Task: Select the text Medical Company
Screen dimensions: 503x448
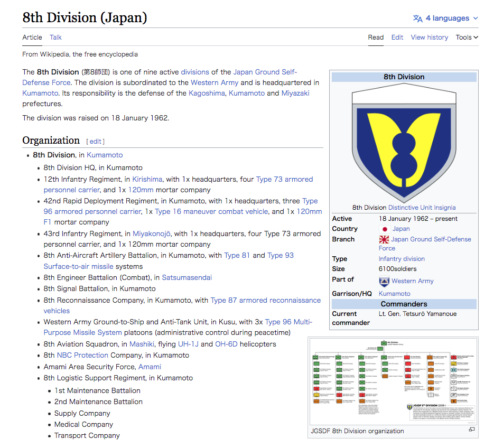Action: point(83,425)
